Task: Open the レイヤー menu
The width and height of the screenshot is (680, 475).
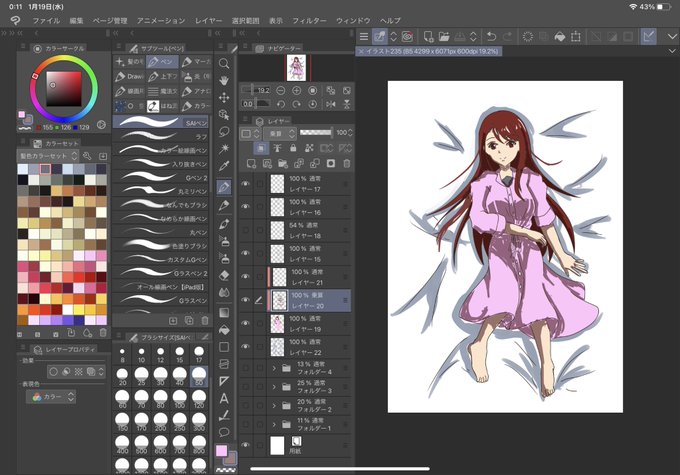Action: tap(208, 20)
